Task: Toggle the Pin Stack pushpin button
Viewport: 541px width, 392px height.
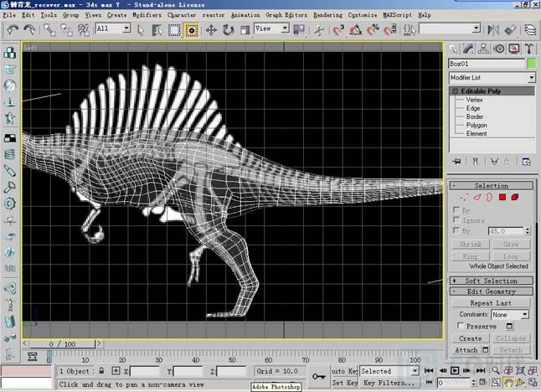Action: coord(456,162)
